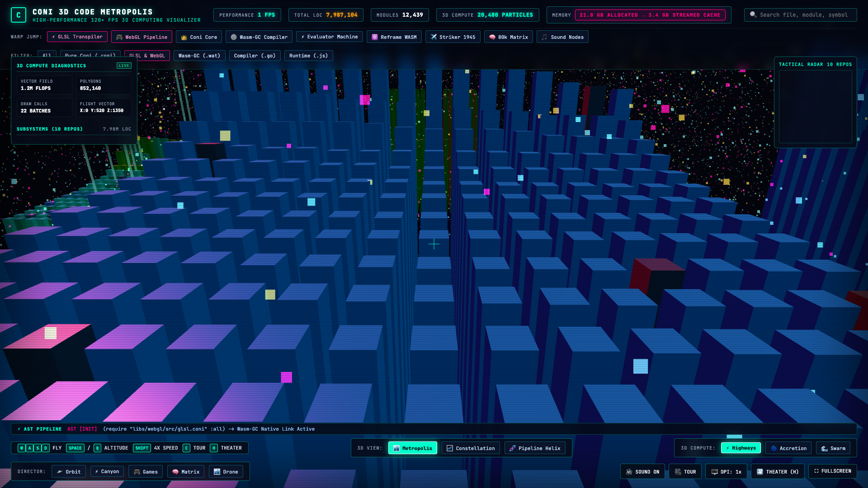Focus the search file, module, symbol field
Viewport: 868px width, 488px height.
(x=800, y=15)
